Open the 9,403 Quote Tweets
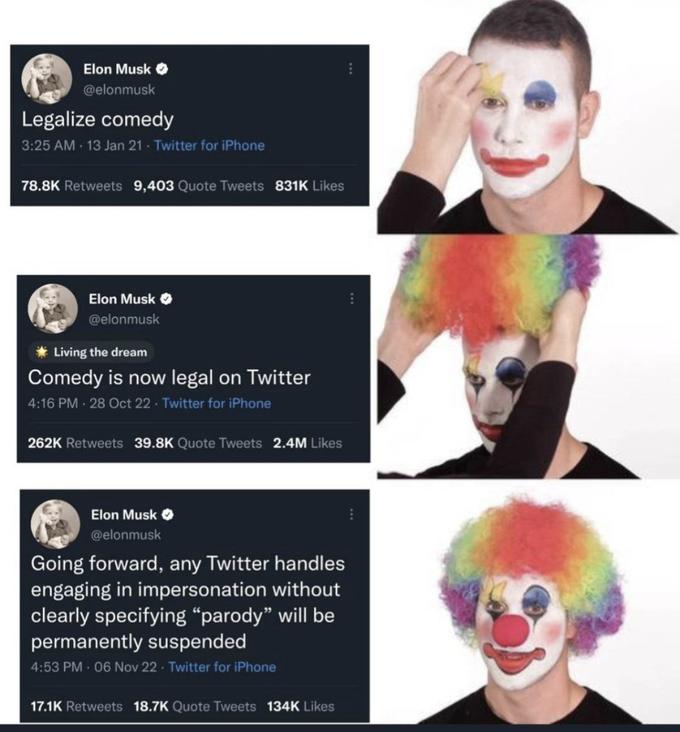The width and height of the screenshot is (680, 732). coord(198,185)
